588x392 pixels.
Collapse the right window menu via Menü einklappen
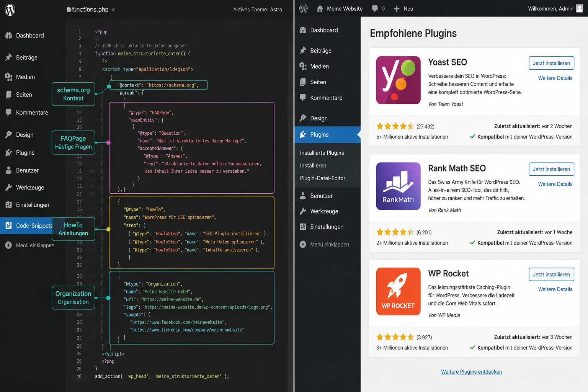click(324, 244)
